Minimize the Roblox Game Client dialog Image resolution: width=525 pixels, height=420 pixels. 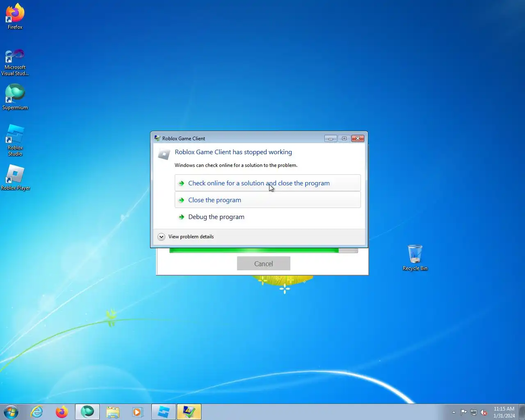[x=331, y=138]
